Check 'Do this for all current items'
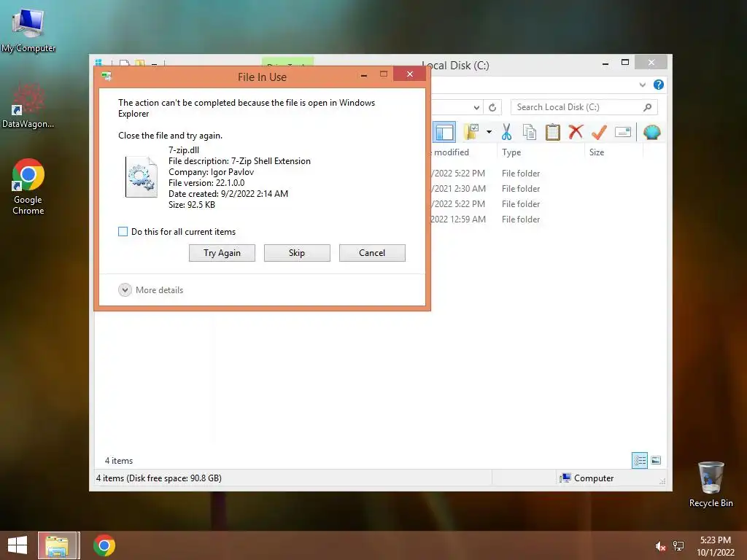This screenshot has width=747, height=560. click(x=123, y=231)
